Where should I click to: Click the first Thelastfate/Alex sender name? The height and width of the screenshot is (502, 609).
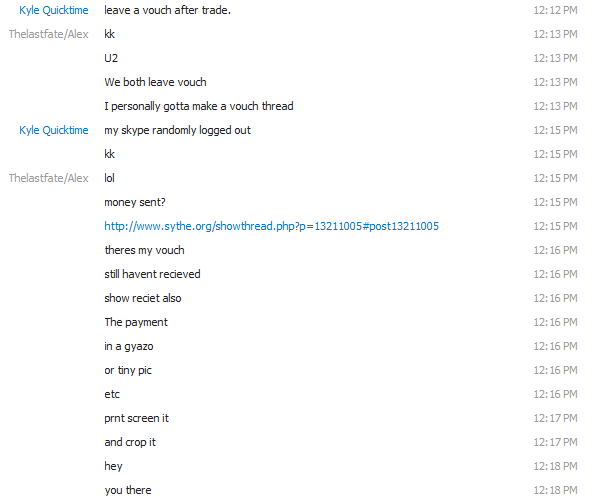pos(49,34)
